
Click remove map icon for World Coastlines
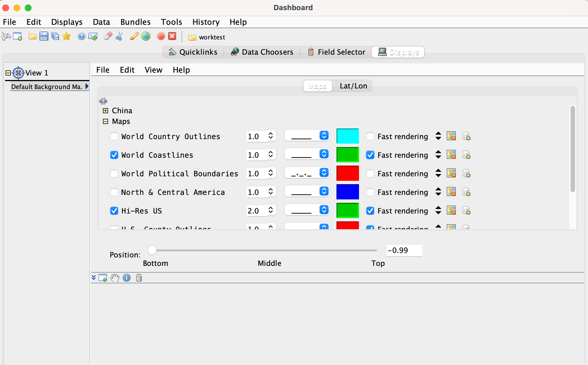451,155
